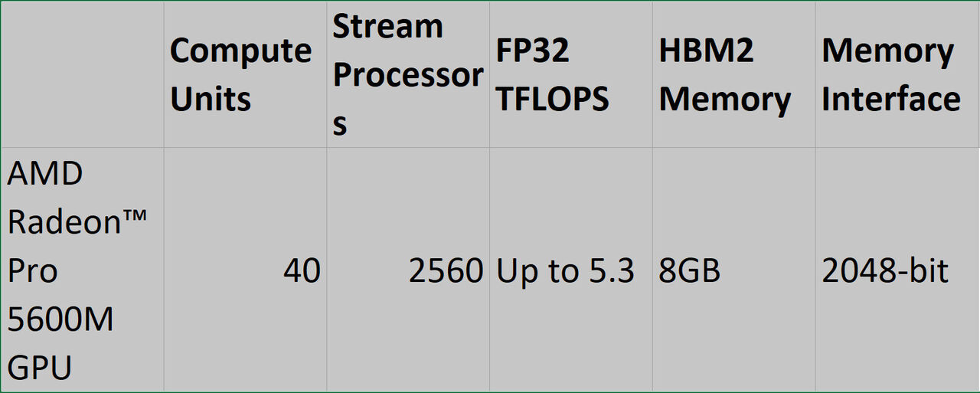980x393 pixels.
Task: Select the Stream Processors header cell
Action: (408, 74)
